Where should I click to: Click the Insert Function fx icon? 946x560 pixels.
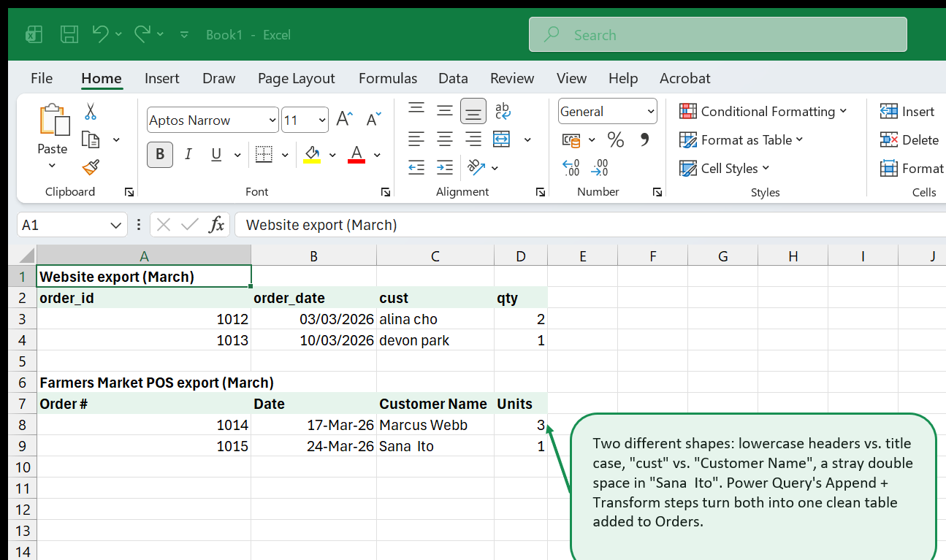tap(216, 225)
